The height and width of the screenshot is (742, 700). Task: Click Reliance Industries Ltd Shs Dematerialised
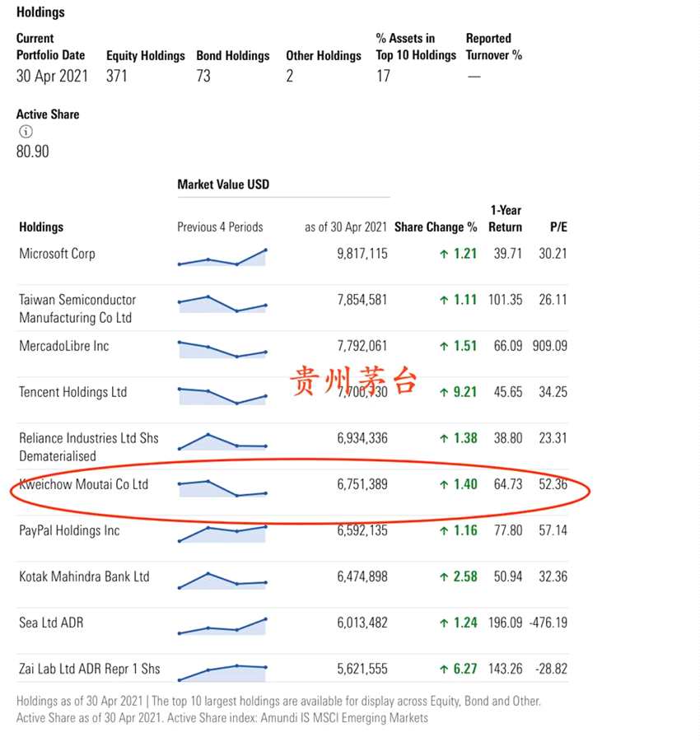point(88,446)
